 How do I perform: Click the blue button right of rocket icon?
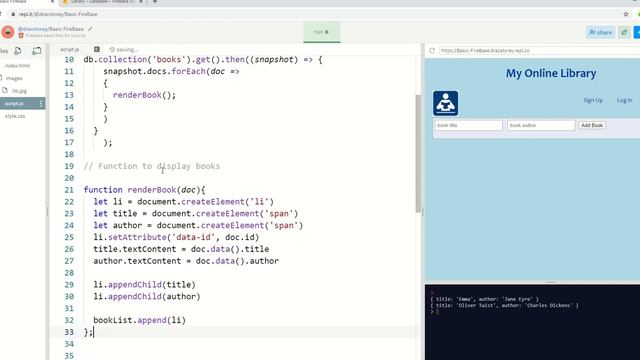(637, 32)
